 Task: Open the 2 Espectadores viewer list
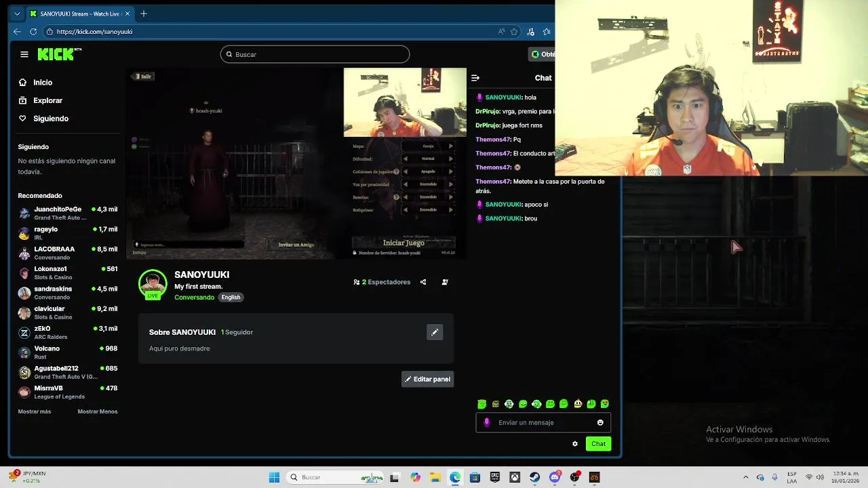[x=382, y=282]
